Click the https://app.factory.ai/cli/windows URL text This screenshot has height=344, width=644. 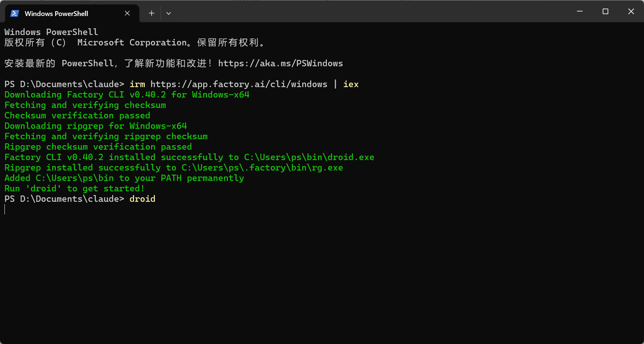(x=239, y=84)
